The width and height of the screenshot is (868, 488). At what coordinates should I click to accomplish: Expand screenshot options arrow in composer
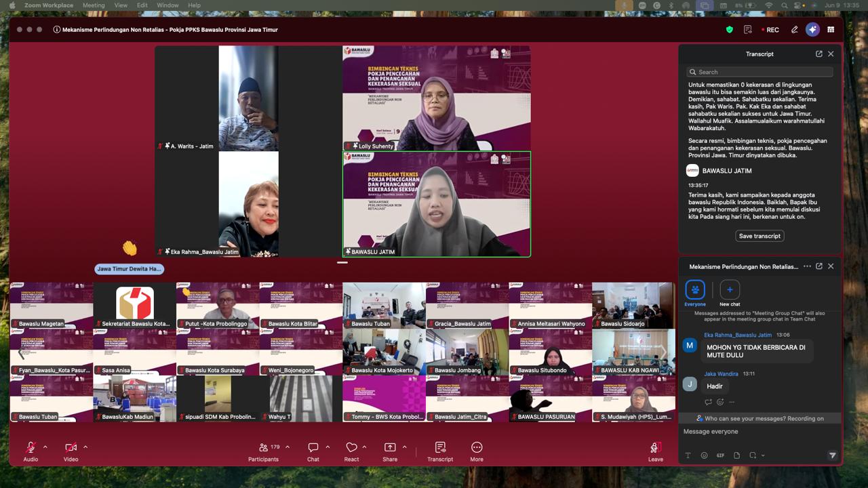[763, 455]
